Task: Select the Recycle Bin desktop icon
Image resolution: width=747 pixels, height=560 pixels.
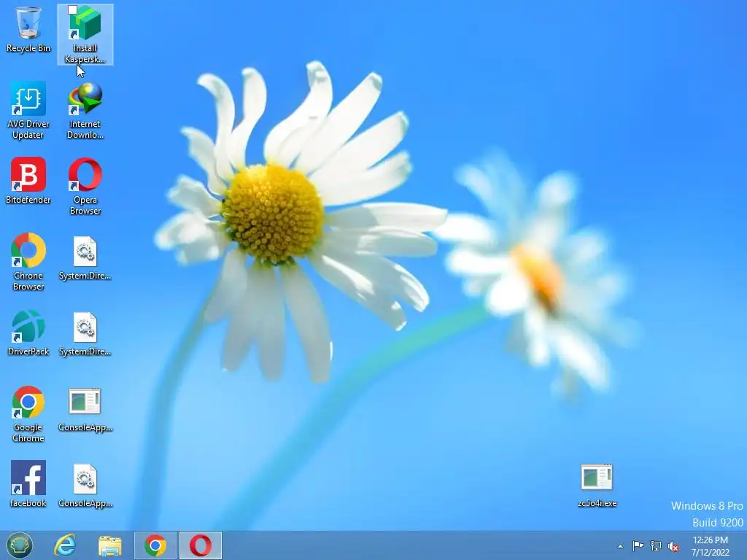Action: click(x=28, y=29)
